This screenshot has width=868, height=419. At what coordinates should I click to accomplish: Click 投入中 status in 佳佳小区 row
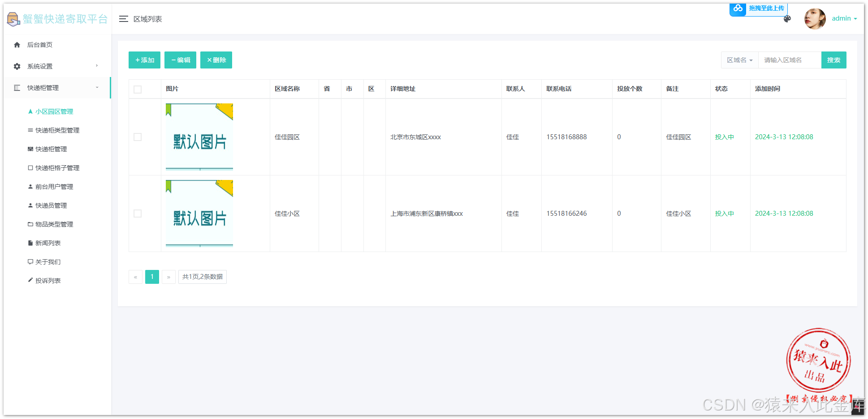point(725,214)
